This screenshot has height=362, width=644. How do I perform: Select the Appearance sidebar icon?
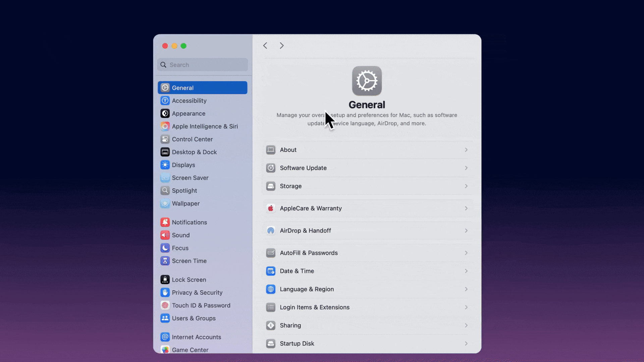point(165,113)
